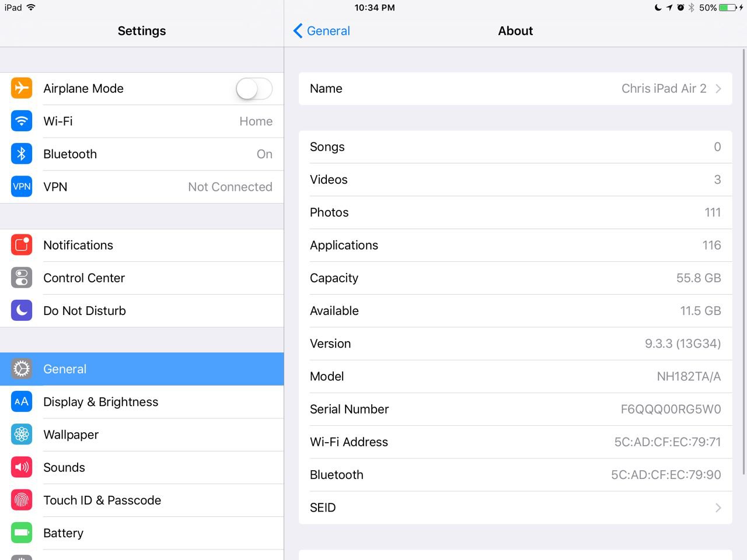Tap the Bluetooth On status

pyautogui.click(x=264, y=154)
